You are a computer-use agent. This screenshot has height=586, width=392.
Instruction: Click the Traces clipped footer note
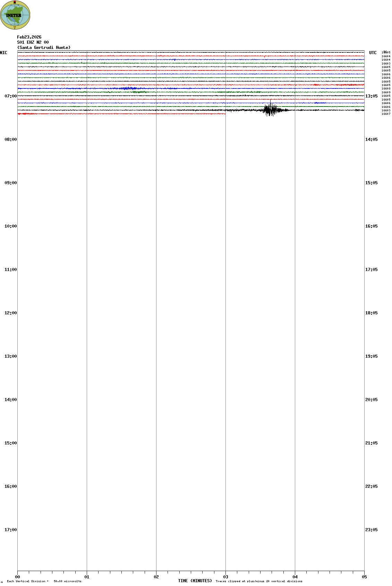[259, 581]
